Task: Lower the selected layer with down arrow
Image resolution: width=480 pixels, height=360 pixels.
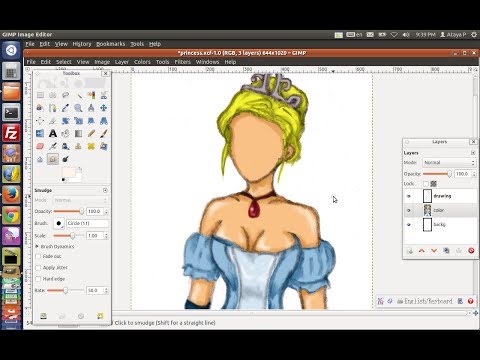Action: coord(434,251)
